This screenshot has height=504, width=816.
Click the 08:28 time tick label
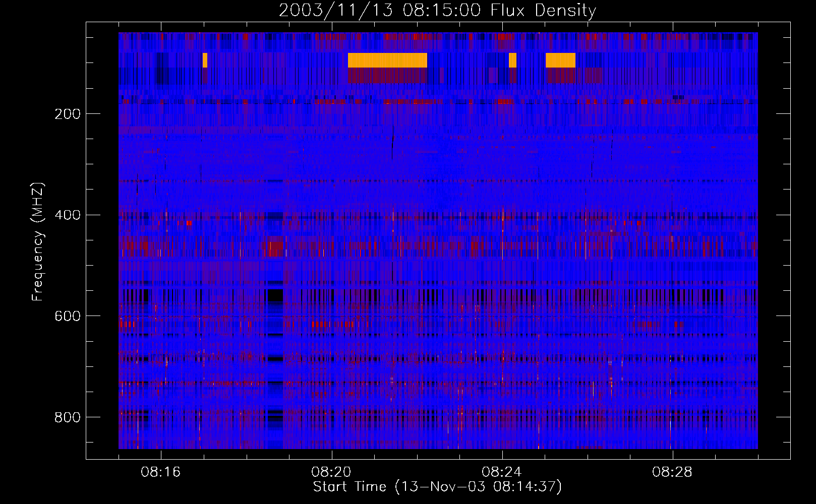tap(672, 472)
